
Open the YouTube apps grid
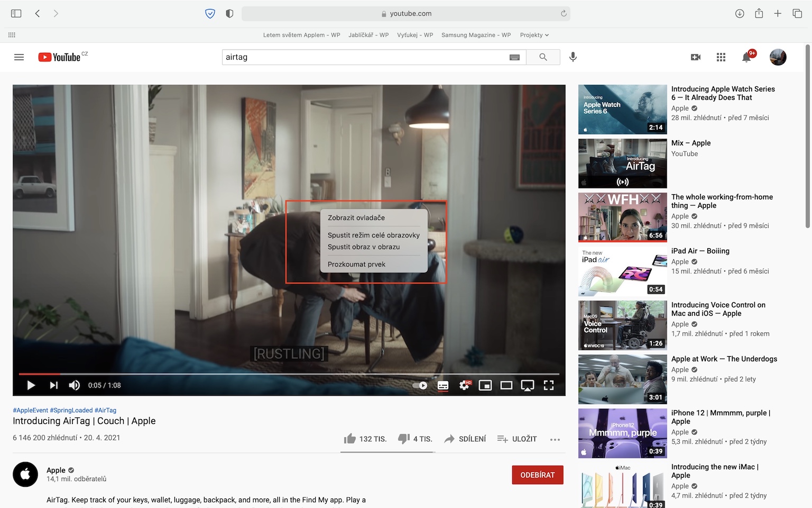pos(721,57)
